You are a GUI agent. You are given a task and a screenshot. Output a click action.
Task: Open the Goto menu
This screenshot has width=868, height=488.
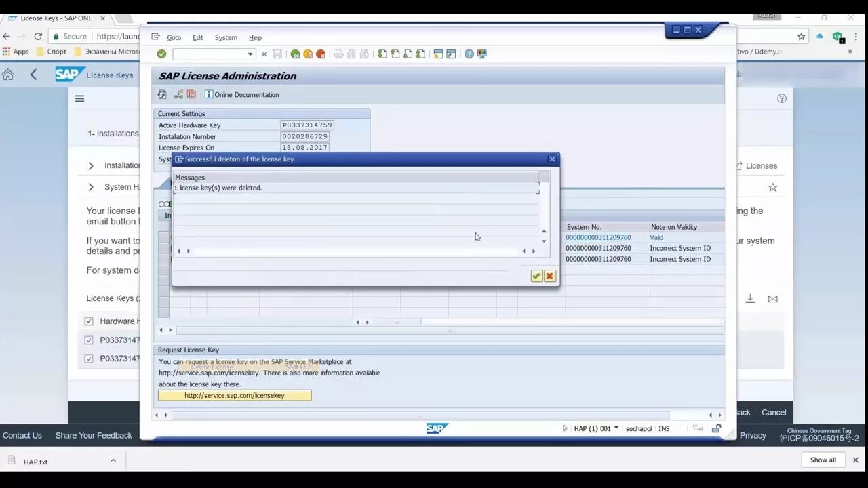pyautogui.click(x=174, y=37)
